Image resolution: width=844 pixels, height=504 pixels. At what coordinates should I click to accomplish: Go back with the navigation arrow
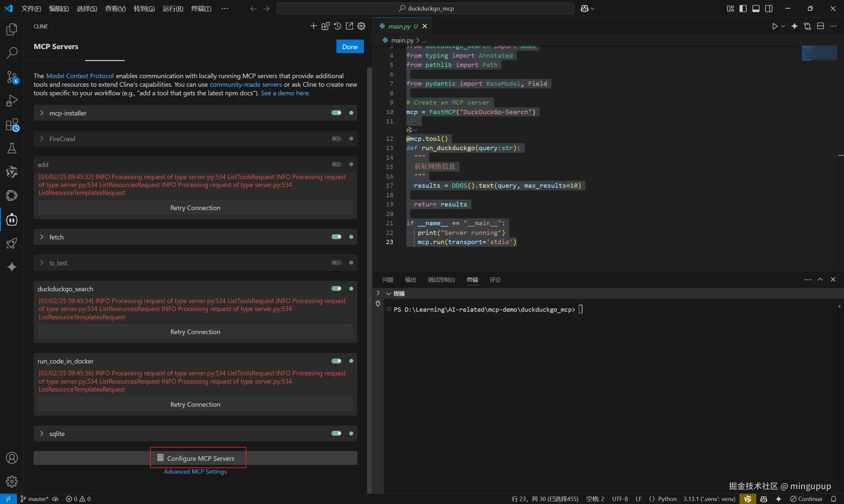tap(253, 9)
